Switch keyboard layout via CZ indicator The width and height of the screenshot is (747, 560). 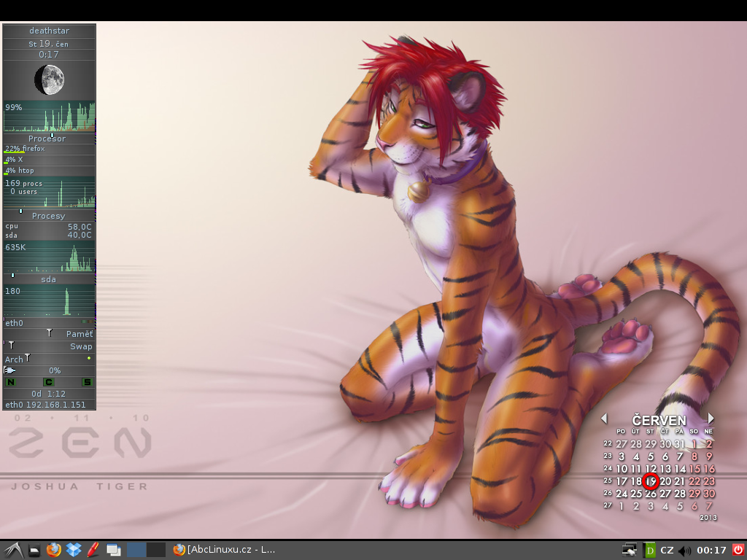(x=667, y=551)
